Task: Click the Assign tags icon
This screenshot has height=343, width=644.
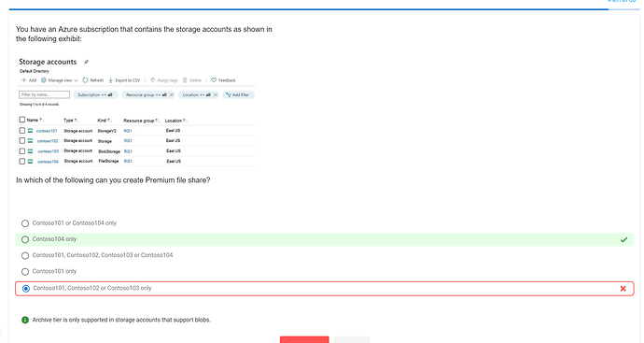Action: pos(152,80)
